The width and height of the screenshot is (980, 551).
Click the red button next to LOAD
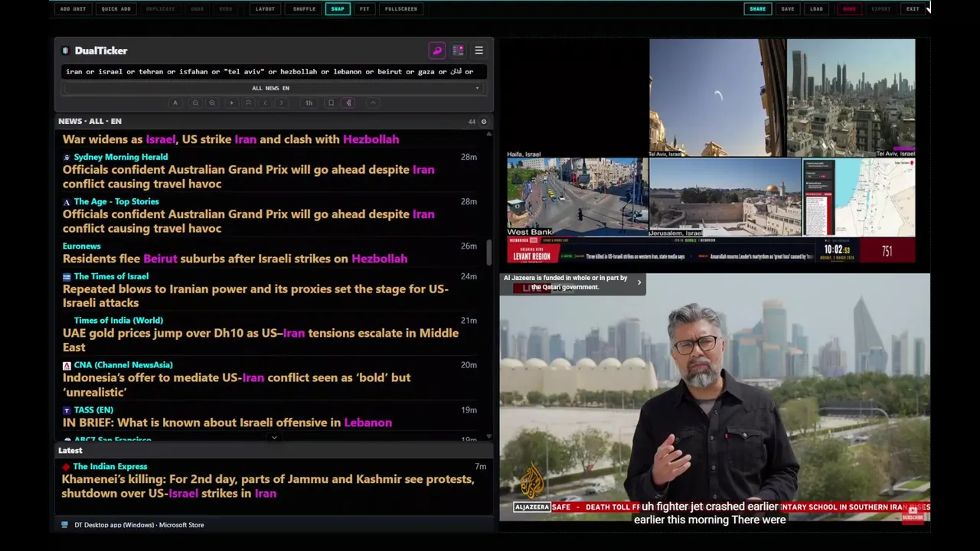pos(849,8)
